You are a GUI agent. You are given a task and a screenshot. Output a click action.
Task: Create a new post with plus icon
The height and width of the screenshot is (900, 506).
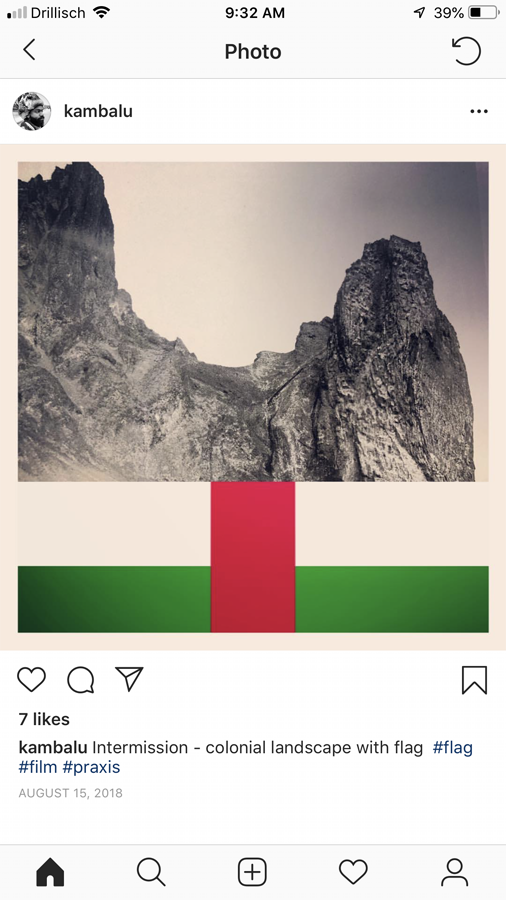tap(252, 872)
